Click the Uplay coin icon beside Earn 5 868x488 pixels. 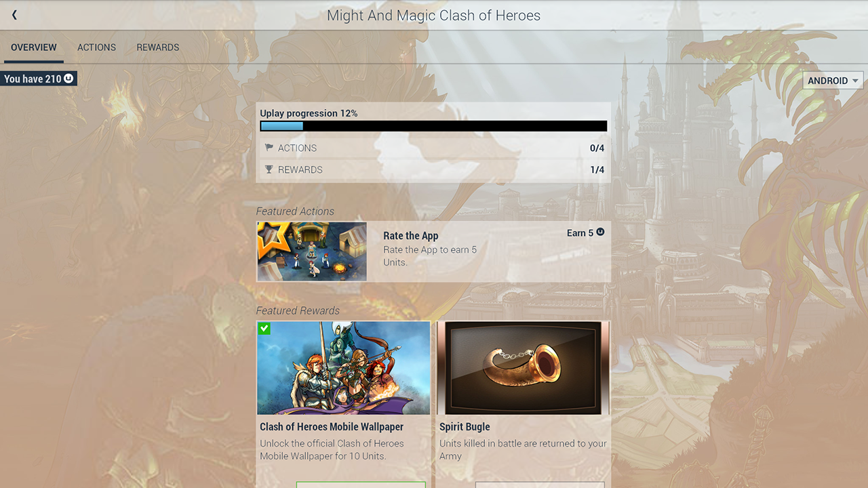[x=599, y=232]
